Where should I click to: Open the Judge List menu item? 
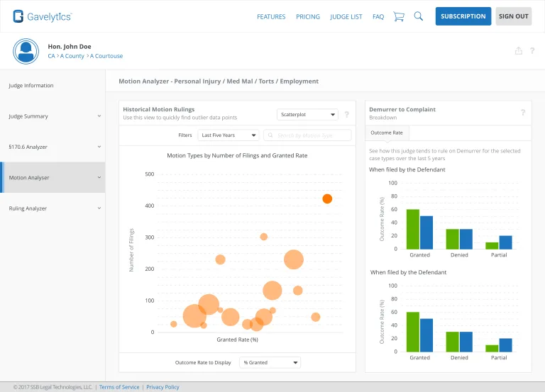pos(346,16)
